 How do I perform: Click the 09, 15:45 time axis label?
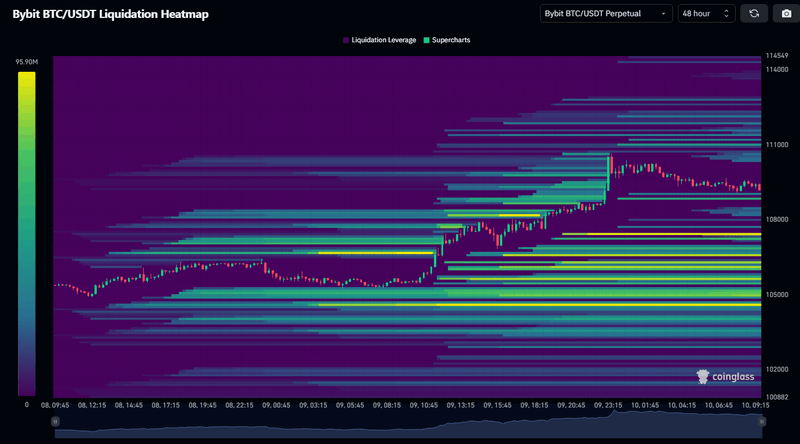497,405
